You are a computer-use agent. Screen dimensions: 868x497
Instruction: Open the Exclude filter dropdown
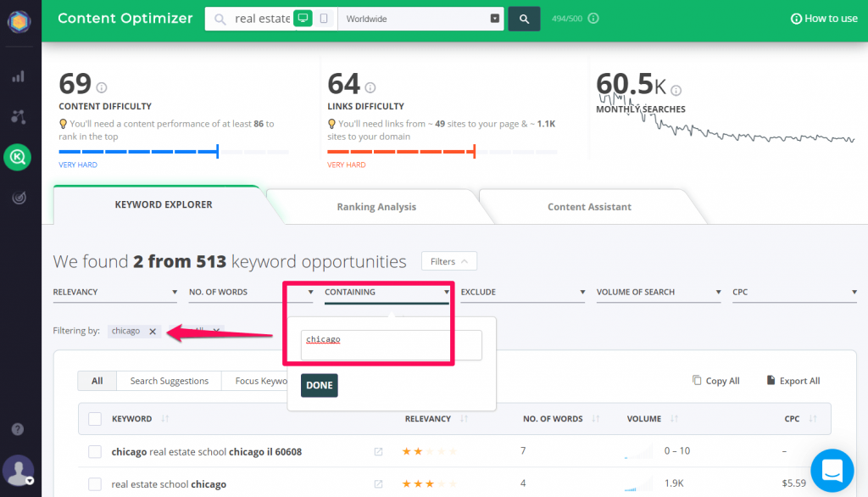522,292
